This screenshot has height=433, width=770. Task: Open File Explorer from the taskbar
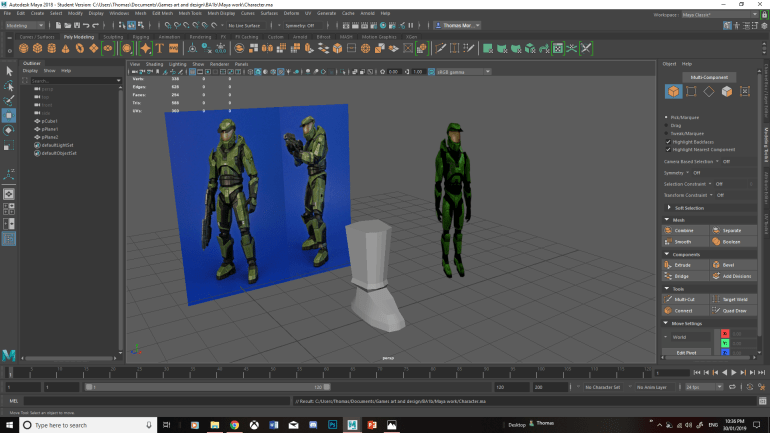point(215,425)
